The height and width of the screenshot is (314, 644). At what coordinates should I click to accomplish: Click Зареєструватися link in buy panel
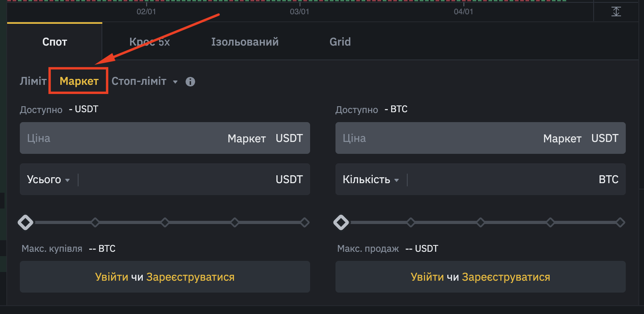point(190,277)
